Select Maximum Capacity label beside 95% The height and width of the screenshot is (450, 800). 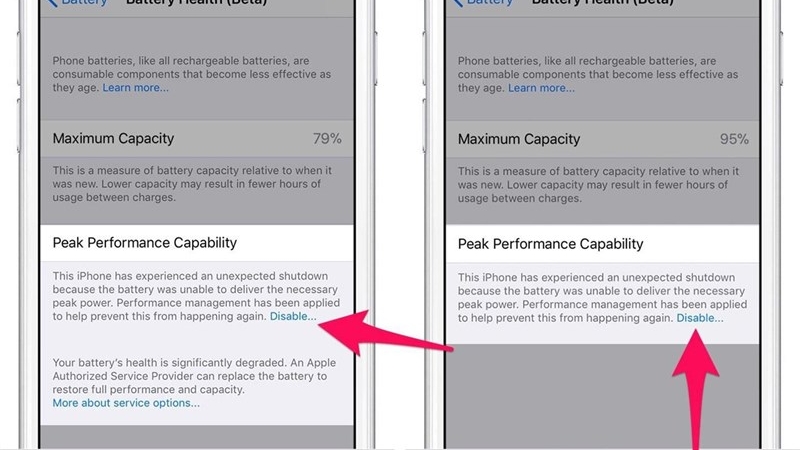[519, 139]
